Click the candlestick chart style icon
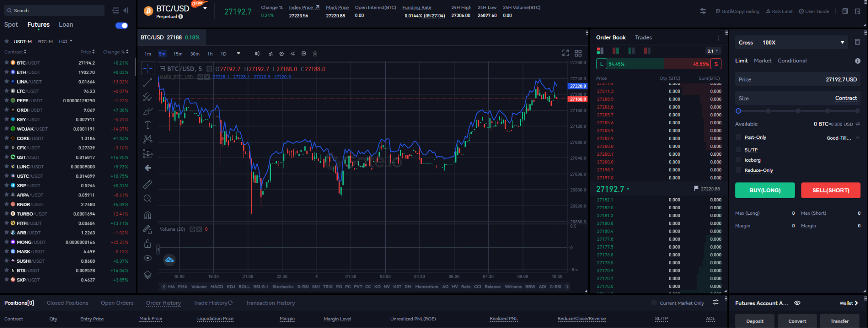This screenshot has width=868, height=328. point(257,54)
